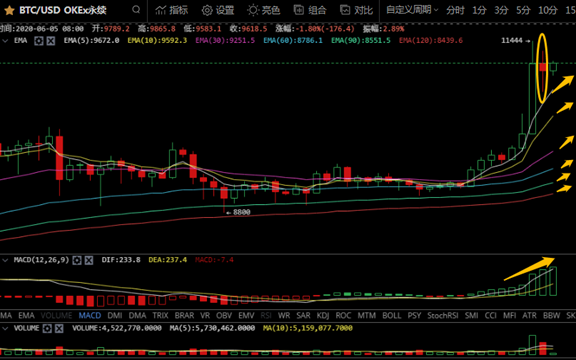Collapse the EMA row chevron
The height and width of the screenshot is (360, 576).
(x=5, y=41)
